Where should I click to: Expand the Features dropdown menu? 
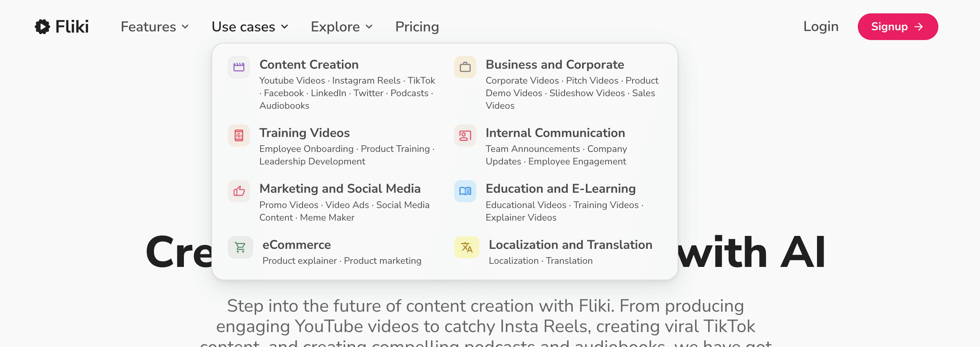tap(155, 27)
